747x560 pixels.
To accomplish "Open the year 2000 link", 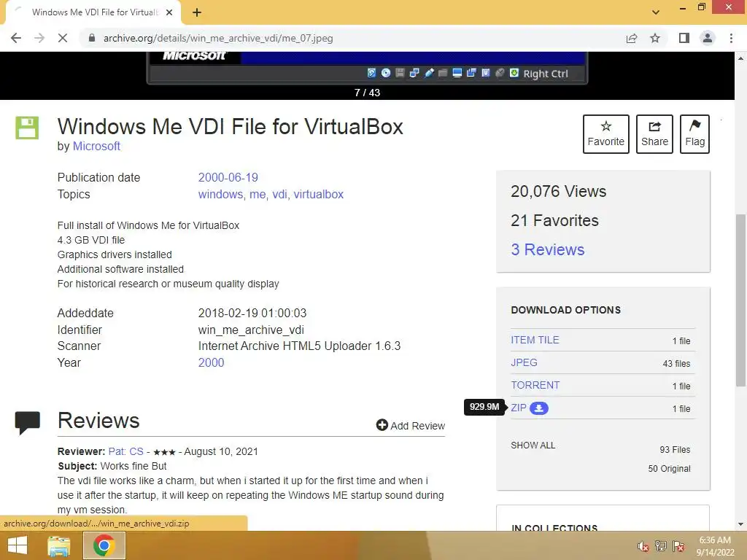I will pyautogui.click(x=211, y=363).
